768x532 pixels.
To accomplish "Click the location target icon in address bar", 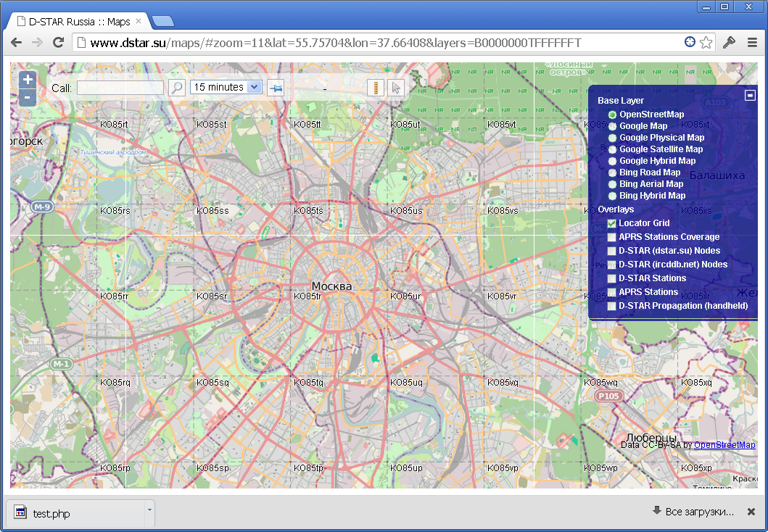I will click(690, 42).
